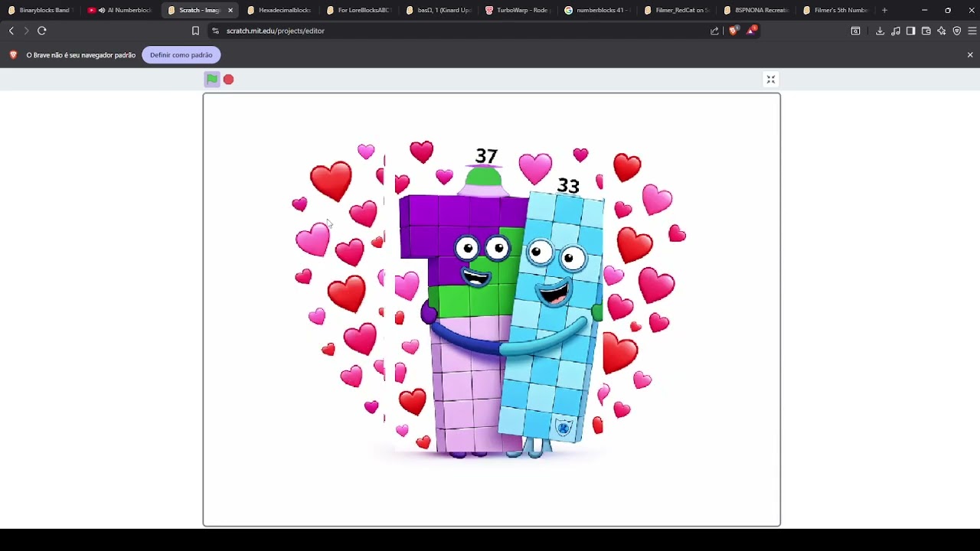Open Leo AI sparkle icon
The width and height of the screenshot is (980, 551).
coord(941,31)
